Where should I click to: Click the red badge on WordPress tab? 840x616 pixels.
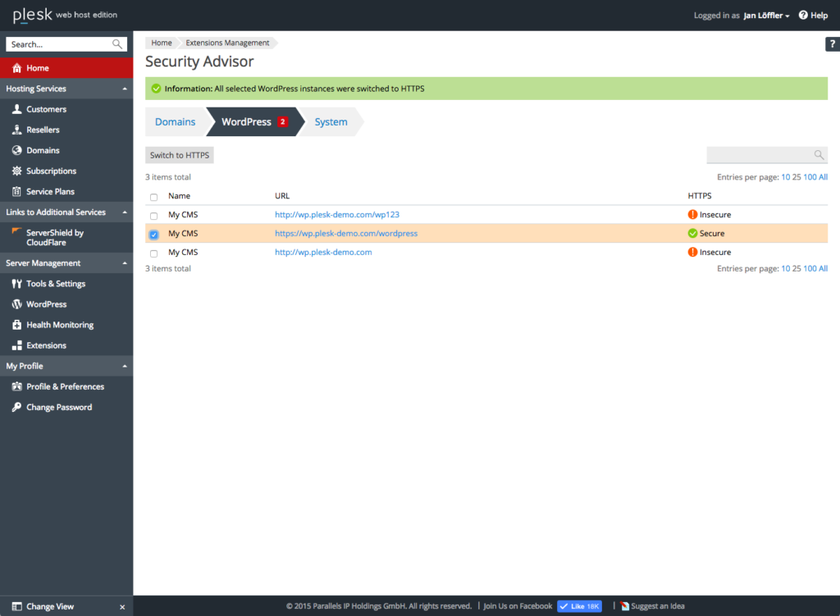tap(282, 122)
